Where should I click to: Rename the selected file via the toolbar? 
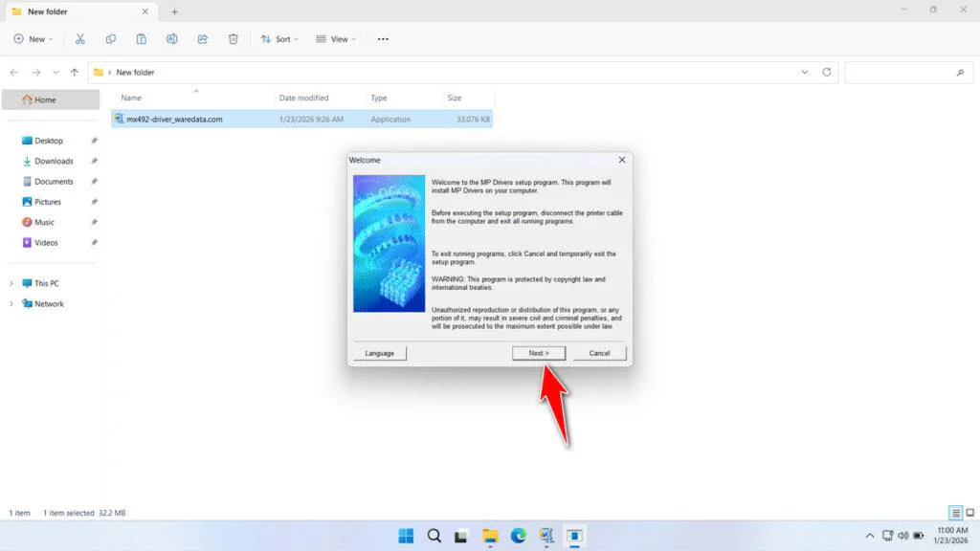(x=172, y=39)
